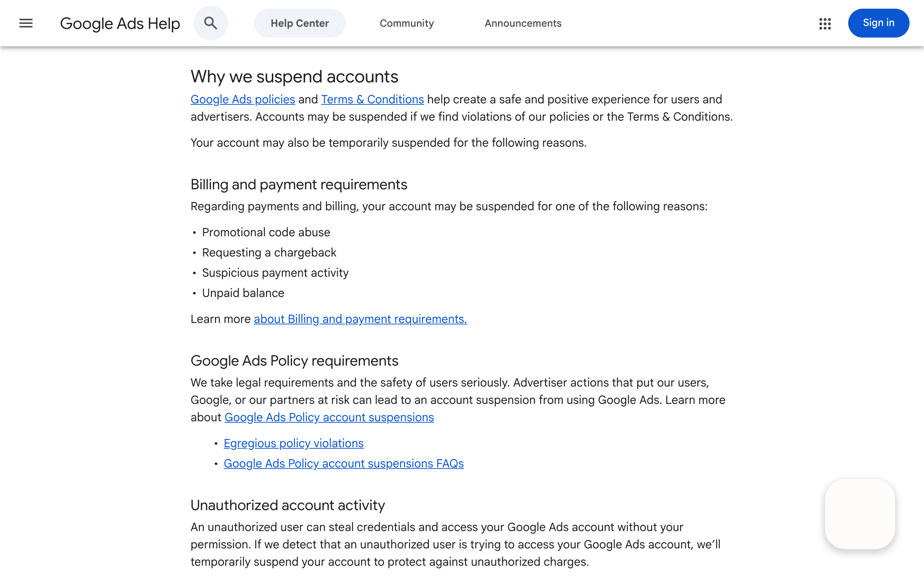The height and width of the screenshot is (578, 924).
Task: Open the Egregious policy violations link
Action: (293, 443)
